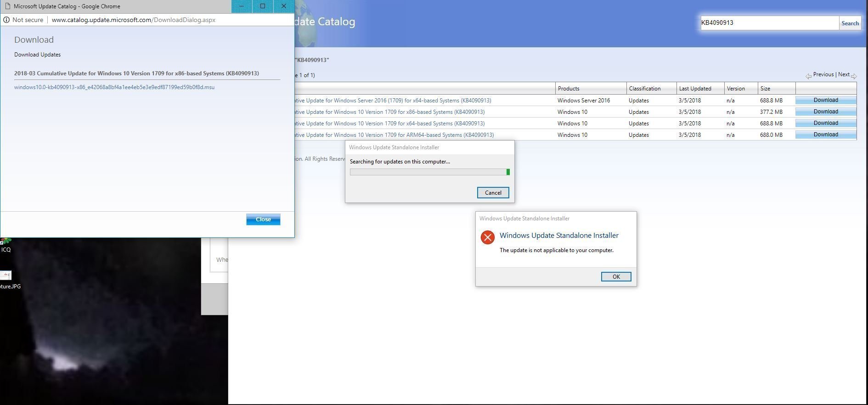Go to the Previous results page
This screenshot has height=405, width=868.
click(x=823, y=74)
